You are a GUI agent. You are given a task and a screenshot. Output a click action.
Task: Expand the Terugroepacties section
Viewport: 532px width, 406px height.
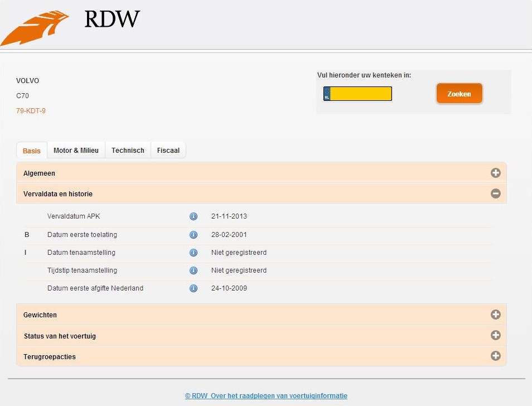495,356
